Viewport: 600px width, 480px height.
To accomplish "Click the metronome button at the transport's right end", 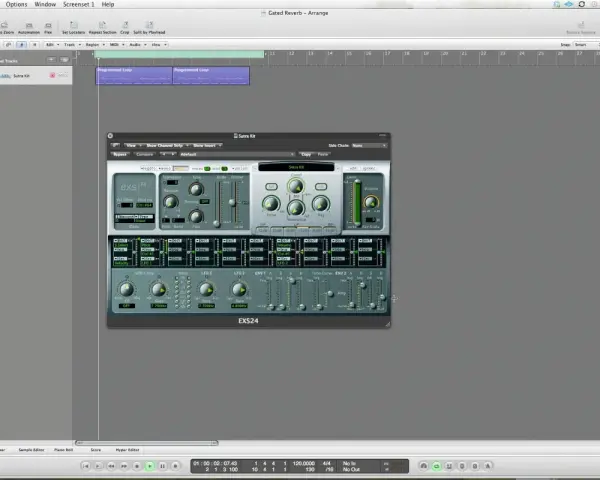I will (x=488, y=466).
